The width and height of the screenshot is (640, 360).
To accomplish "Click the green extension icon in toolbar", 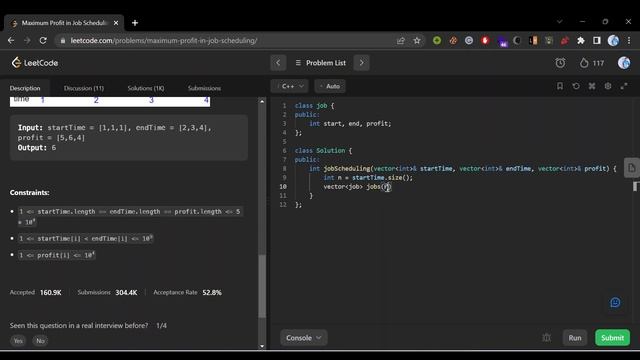I will pos(437,40).
